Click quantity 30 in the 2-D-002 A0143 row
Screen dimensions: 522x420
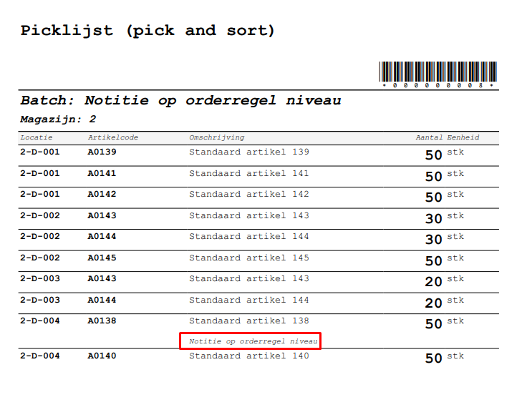(x=433, y=219)
